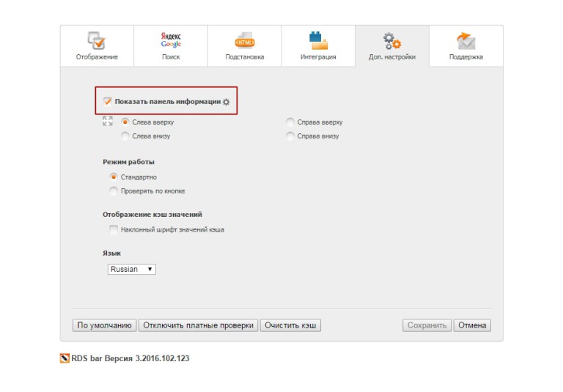Click the По умолчанию button

pyautogui.click(x=105, y=325)
